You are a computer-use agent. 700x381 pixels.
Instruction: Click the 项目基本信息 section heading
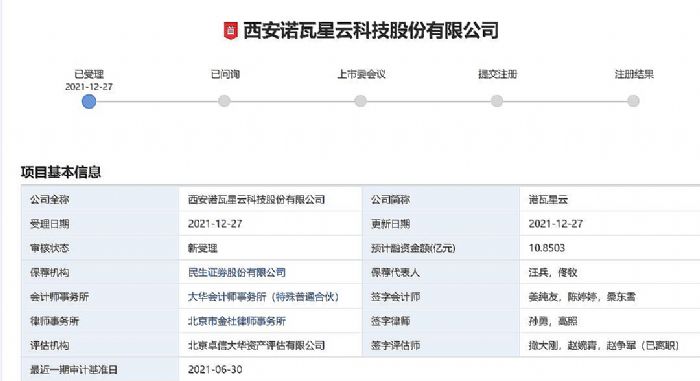pos(61,172)
